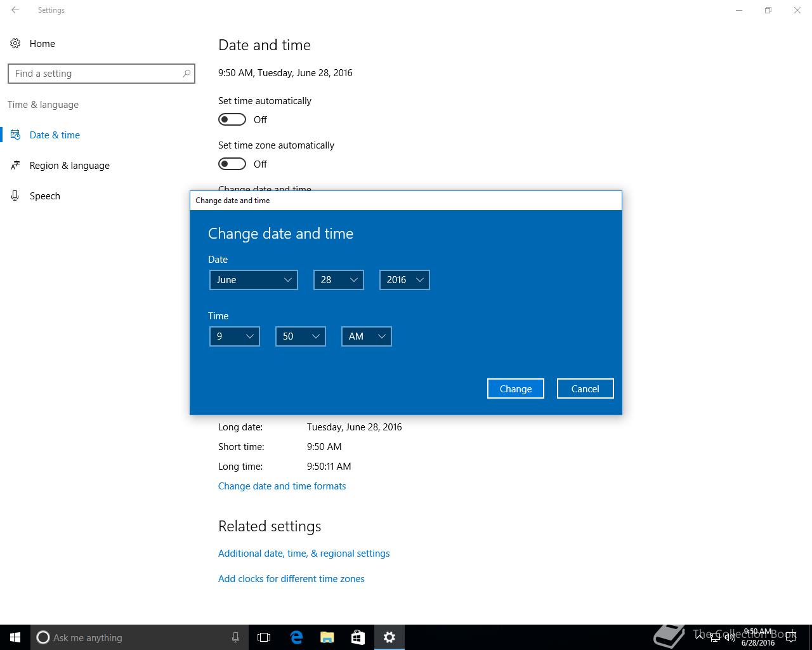Click the back arrow in Settings
This screenshot has width=812, height=650.
pyautogui.click(x=15, y=10)
